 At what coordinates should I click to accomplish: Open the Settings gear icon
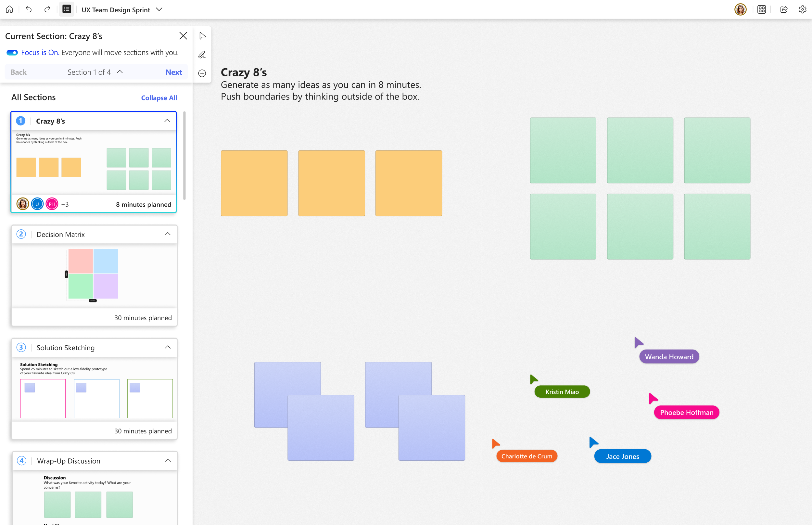[x=803, y=9]
